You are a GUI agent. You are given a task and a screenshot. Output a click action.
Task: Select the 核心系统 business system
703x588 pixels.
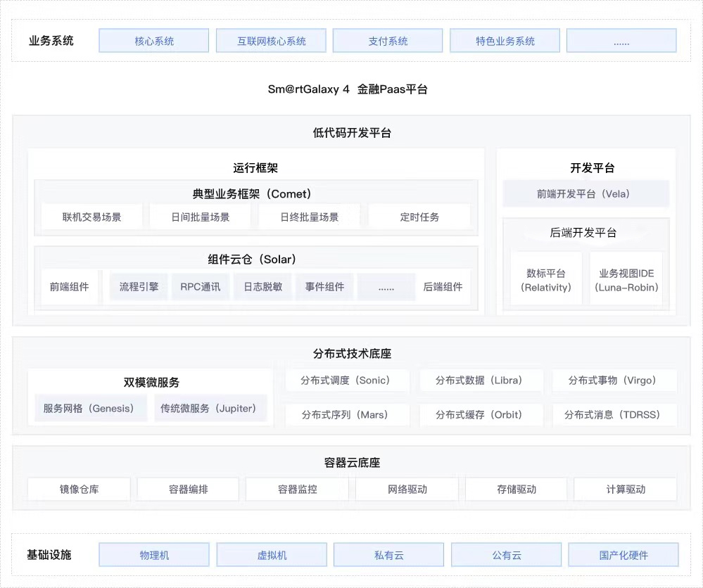153,40
